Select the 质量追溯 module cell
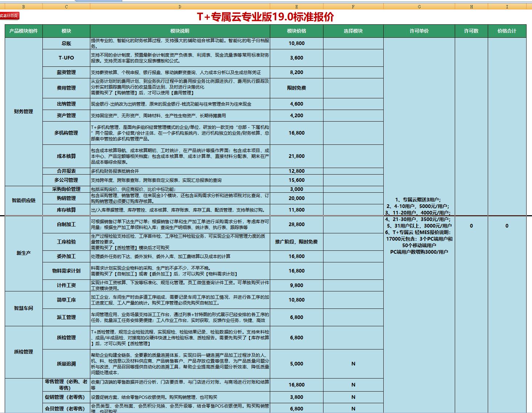Screen dimensions: 532x413 [x=66, y=364]
